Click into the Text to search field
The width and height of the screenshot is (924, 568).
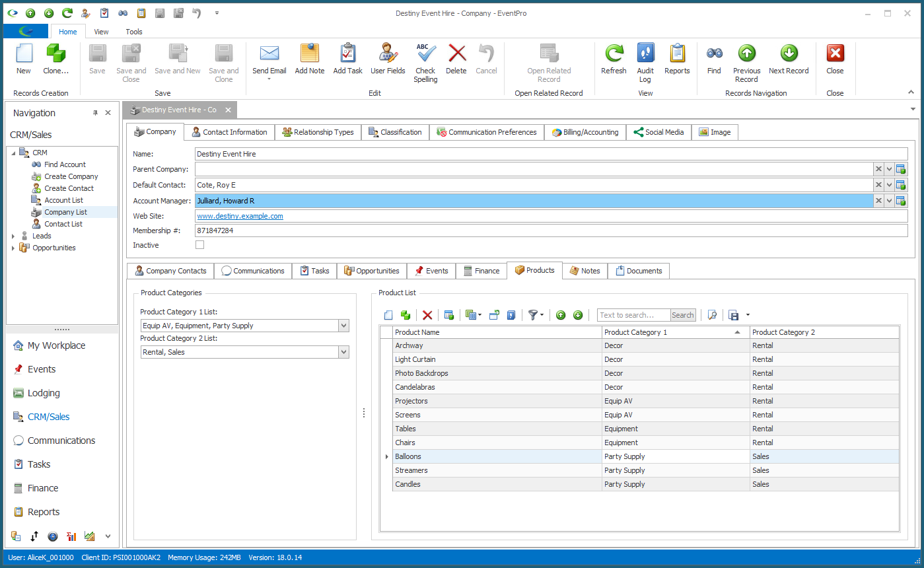coord(633,315)
